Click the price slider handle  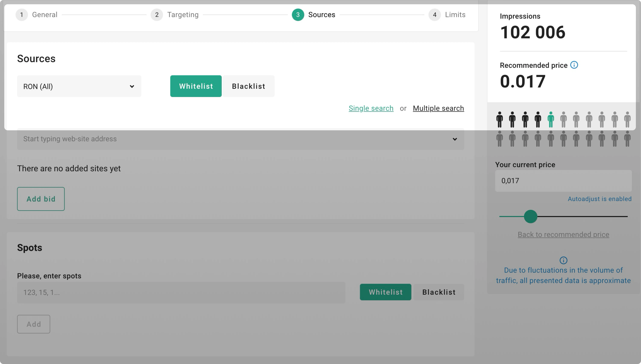pos(531,216)
